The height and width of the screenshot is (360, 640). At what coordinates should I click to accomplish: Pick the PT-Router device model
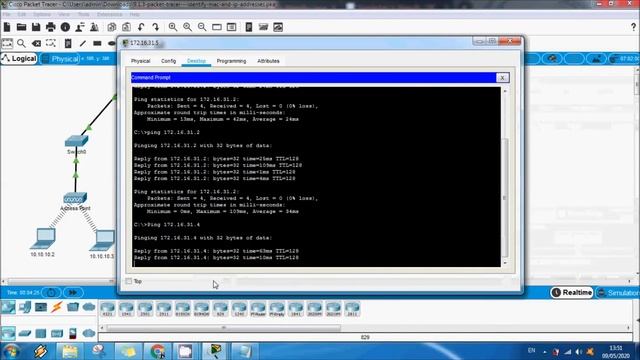[258, 309]
